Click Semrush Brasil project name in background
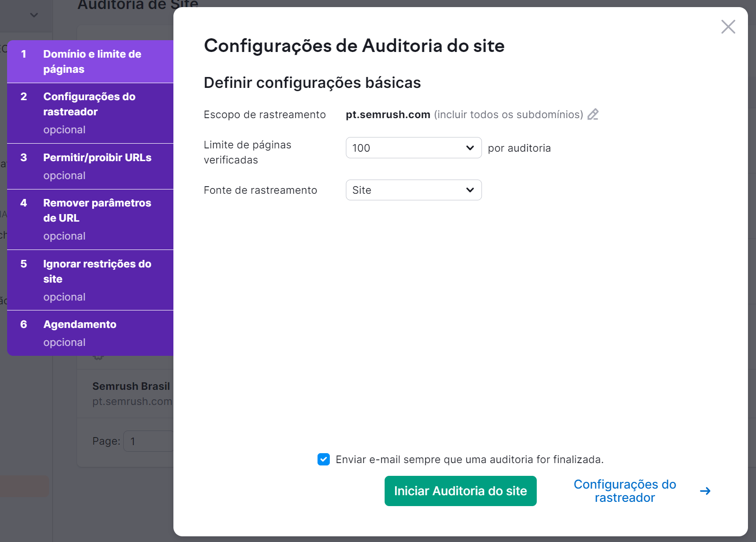 pos(131,386)
